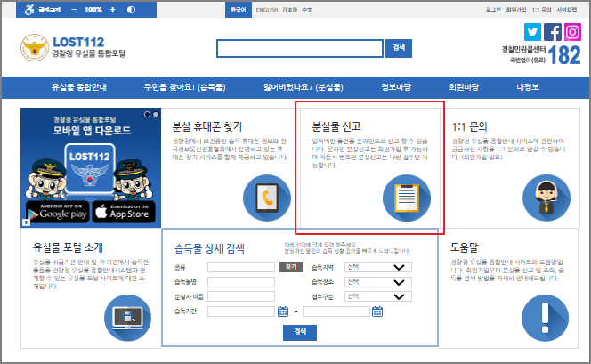The image size is (591, 364).
Task: Click the clipboard report icon
Action: 406,198
